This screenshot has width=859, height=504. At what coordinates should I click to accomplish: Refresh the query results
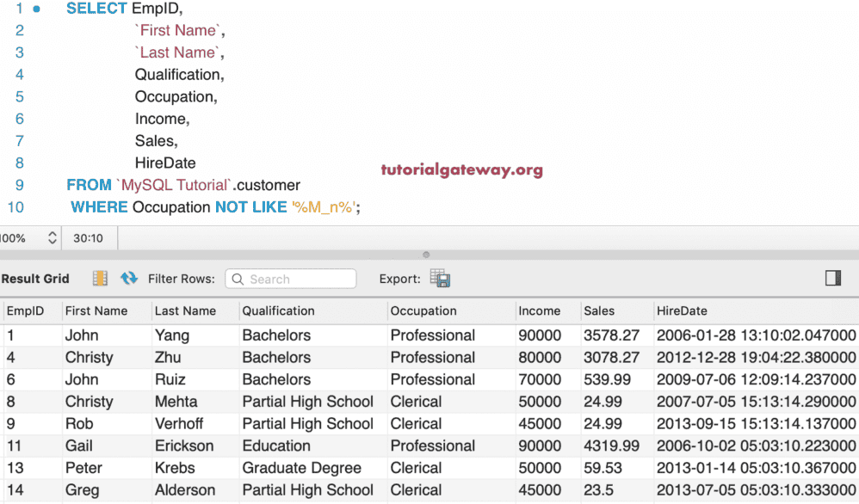click(127, 278)
